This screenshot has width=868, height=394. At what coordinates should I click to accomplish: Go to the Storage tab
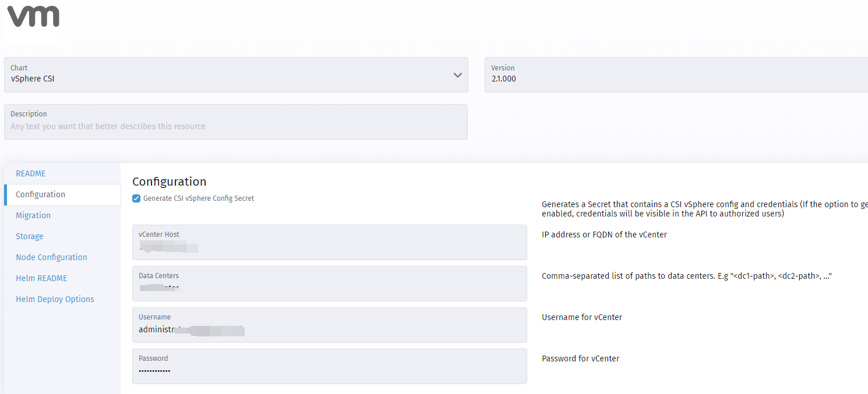pyautogui.click(x=30, y=236)
